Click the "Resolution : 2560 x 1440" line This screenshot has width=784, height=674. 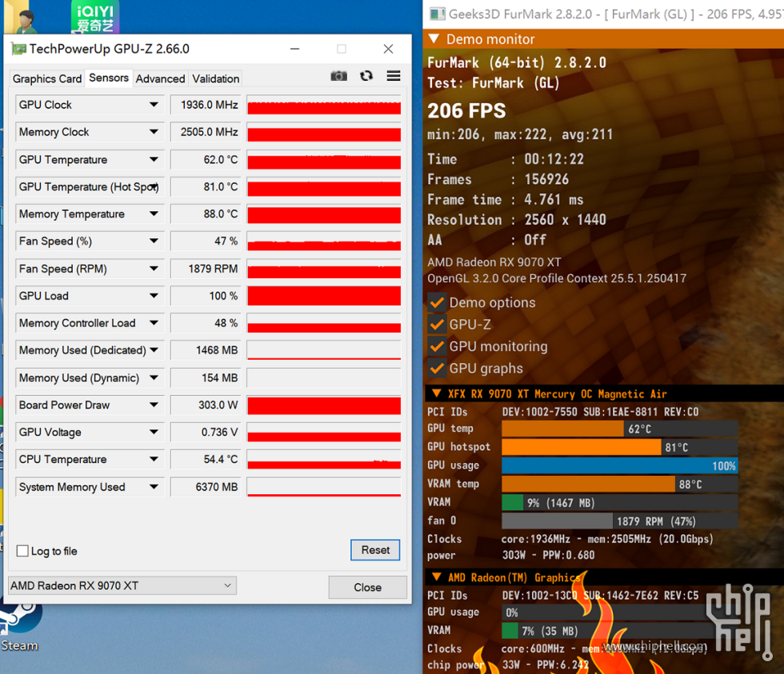point(517,220)
